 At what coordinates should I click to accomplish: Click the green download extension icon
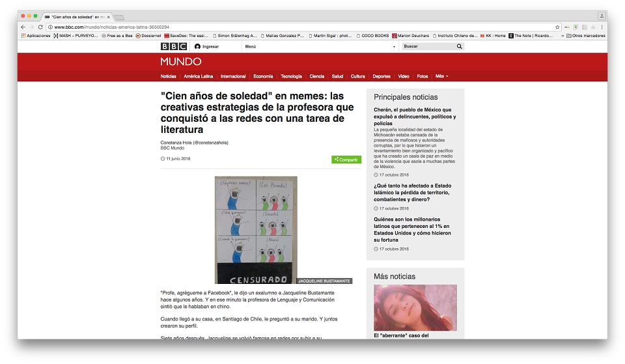[576, 27]
